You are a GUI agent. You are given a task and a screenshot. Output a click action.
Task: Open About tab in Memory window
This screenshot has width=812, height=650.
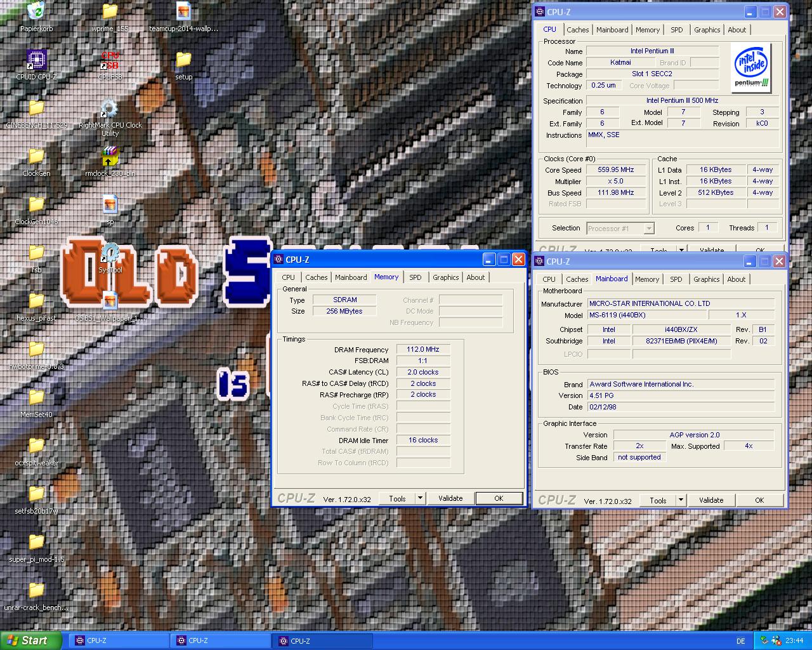pyautogui.click(x=475, y=277)
